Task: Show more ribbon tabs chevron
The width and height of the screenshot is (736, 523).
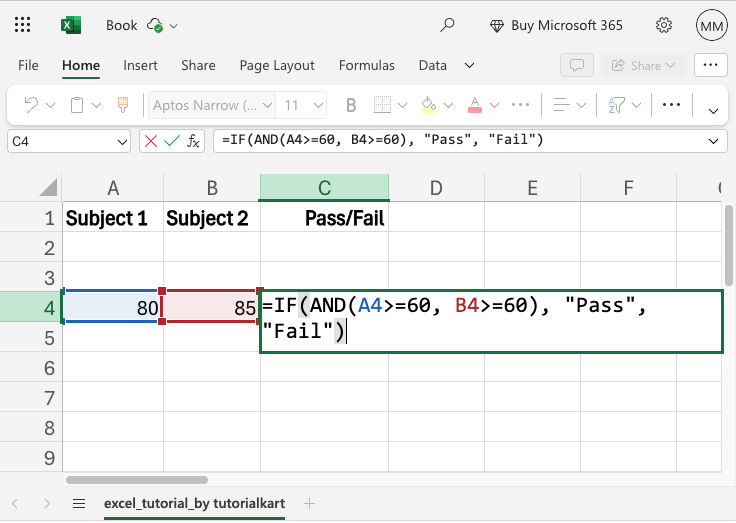Action: (x=469, y=65)
